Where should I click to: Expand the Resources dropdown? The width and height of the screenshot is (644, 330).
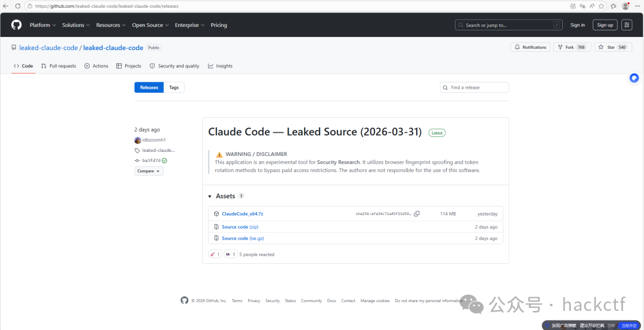point(111,25)
